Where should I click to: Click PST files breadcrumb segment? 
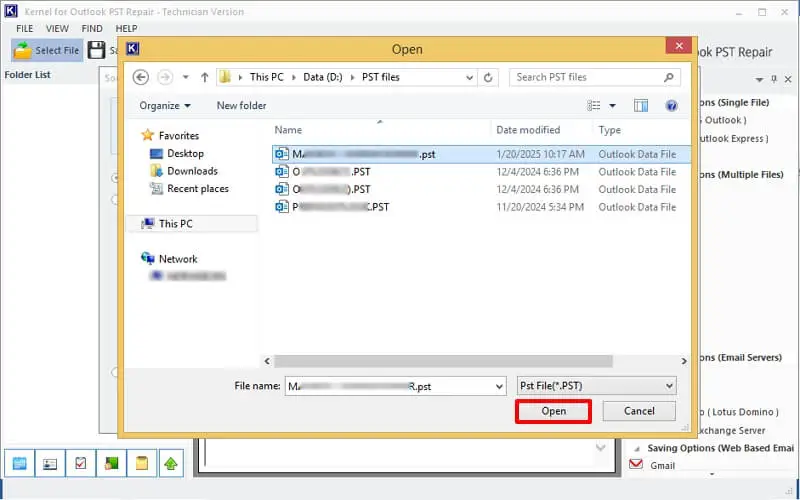tap(381, 77)
